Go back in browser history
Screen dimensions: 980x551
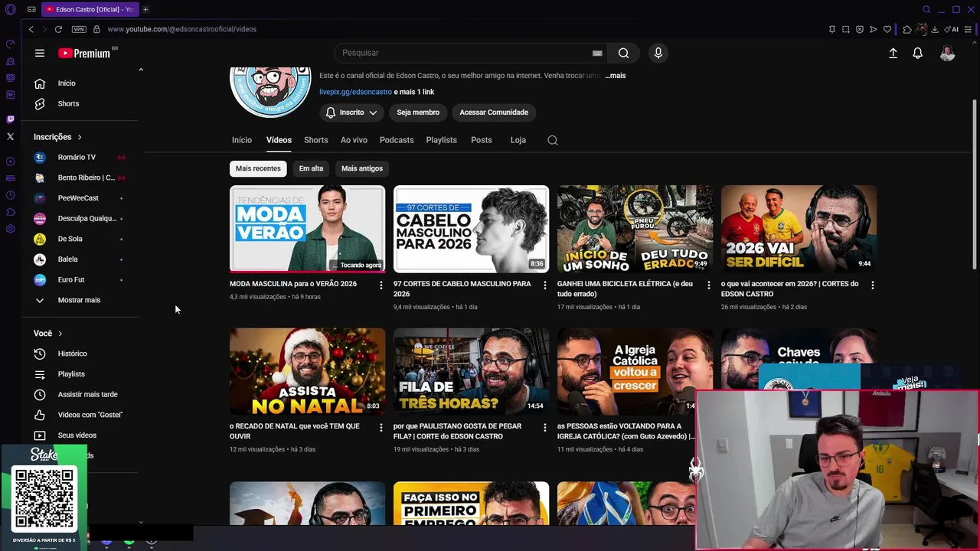click(x=31, y=29)
